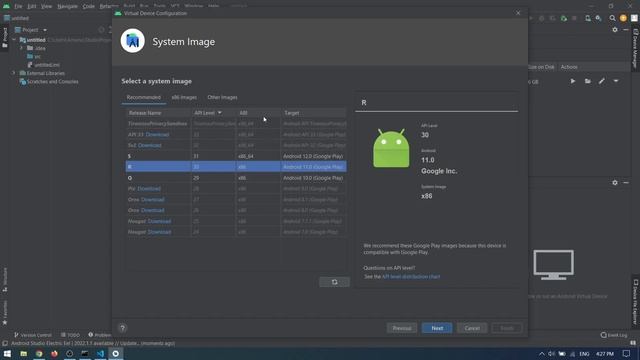Select untitled.iml file in project tree
The image size is (640, 360).
click(43, 65)
